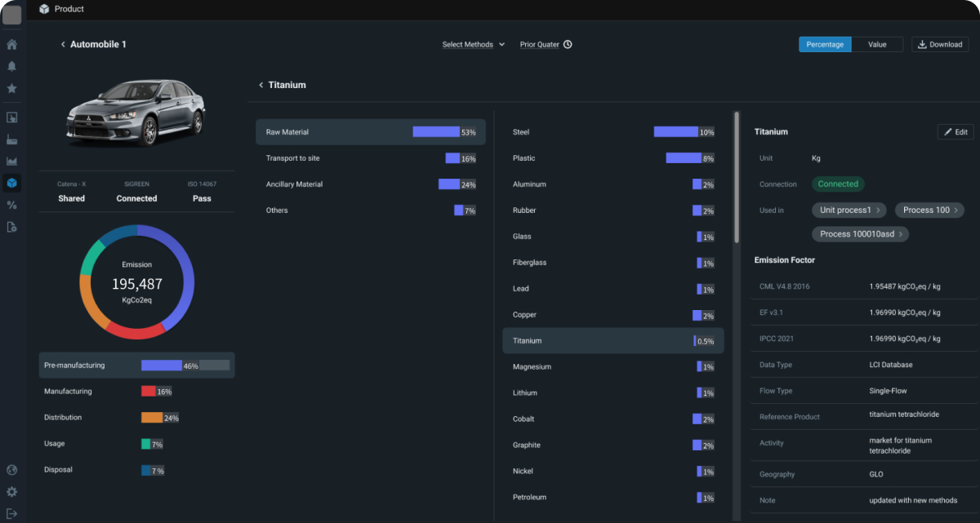Image resolution: width=980 pixels, height=523 pixels.
Task: Go back from Titanium breakdown
Action: 261,85
